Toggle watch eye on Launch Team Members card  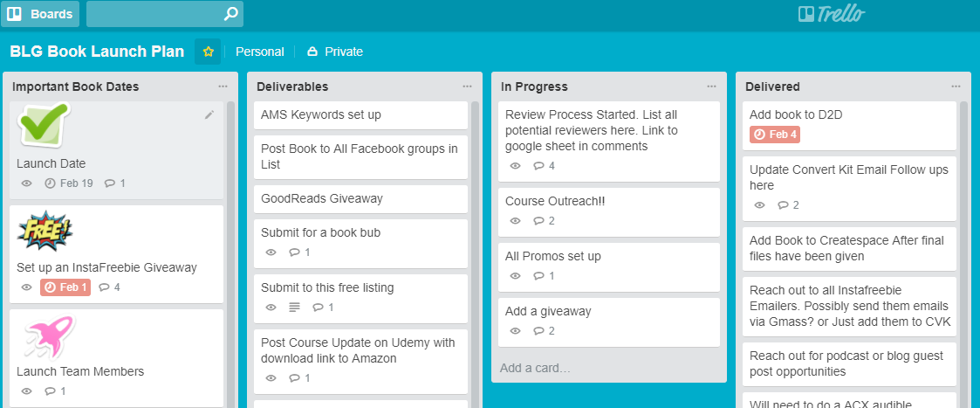(26, 391)
